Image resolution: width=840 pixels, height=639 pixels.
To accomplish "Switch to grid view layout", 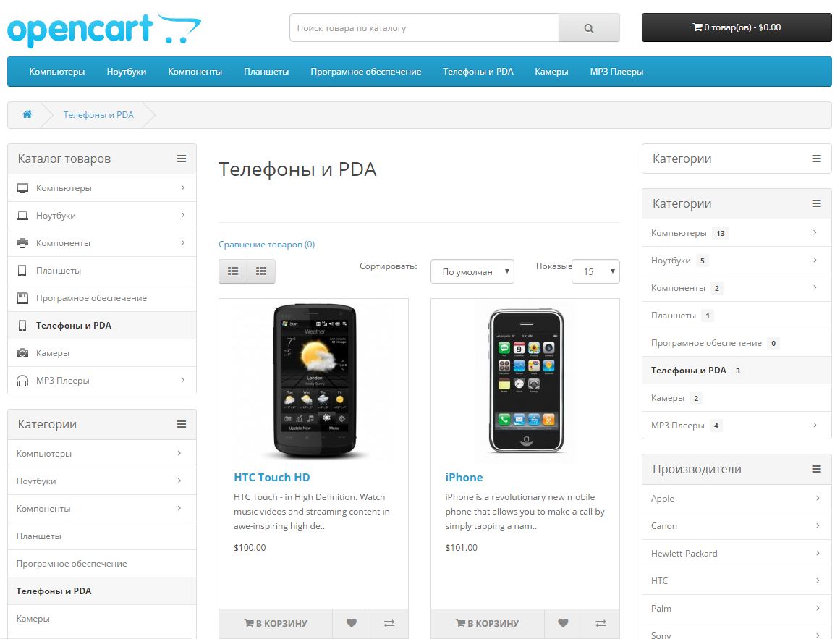I will pyautogui.click(x=261, y=271).
